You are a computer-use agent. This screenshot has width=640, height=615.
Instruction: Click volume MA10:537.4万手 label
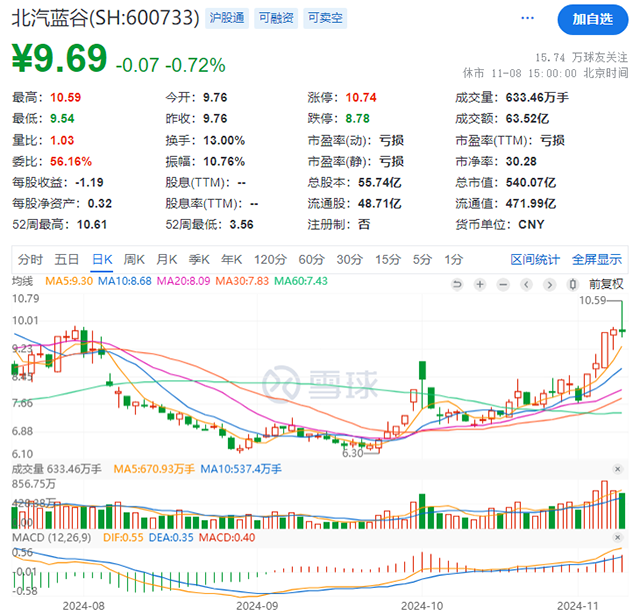241,469
